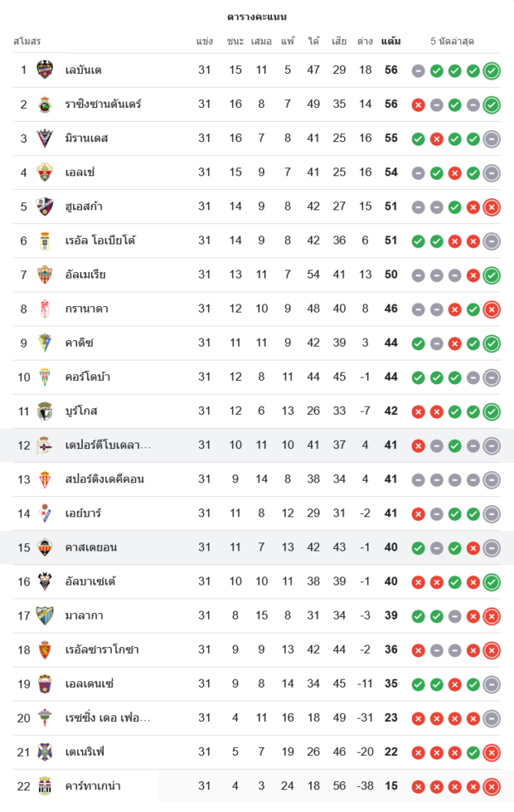Click Levante's most recent match result icon
The width and height of the screenshot is (514, 812).
coord(491,71)
